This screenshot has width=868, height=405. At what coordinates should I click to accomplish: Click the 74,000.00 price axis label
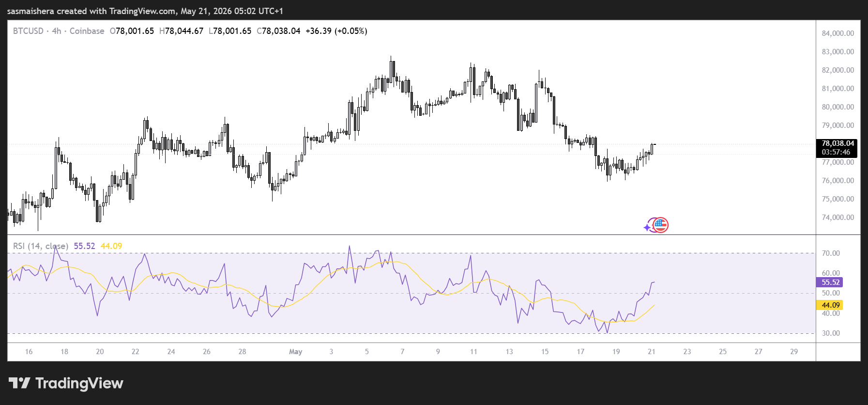pos(838,218)
